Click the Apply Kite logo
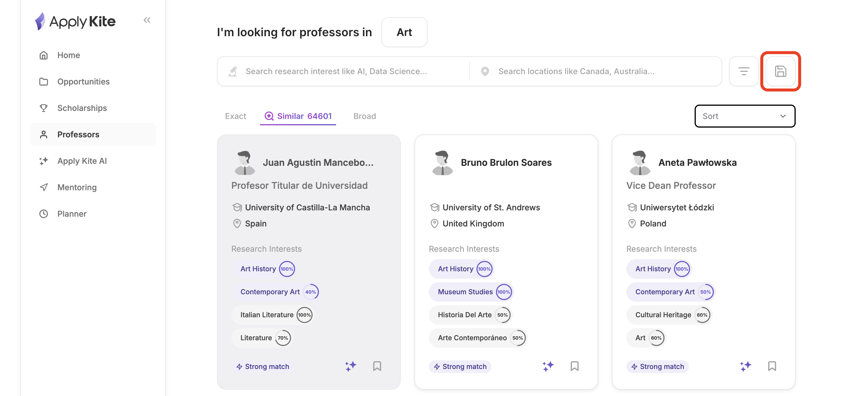The image size is (868, 396). [x=75, y=22]
